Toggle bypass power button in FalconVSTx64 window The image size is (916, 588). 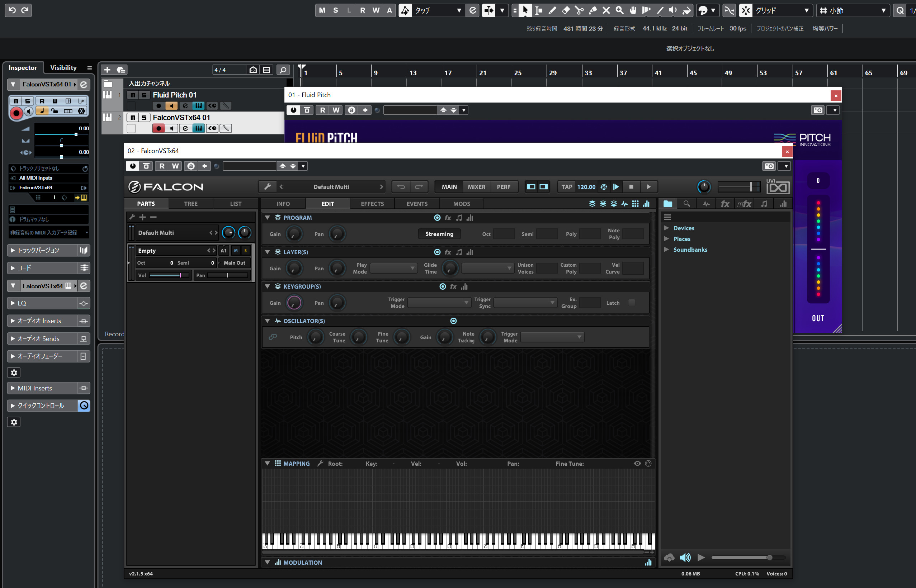(x=132, y=166)
